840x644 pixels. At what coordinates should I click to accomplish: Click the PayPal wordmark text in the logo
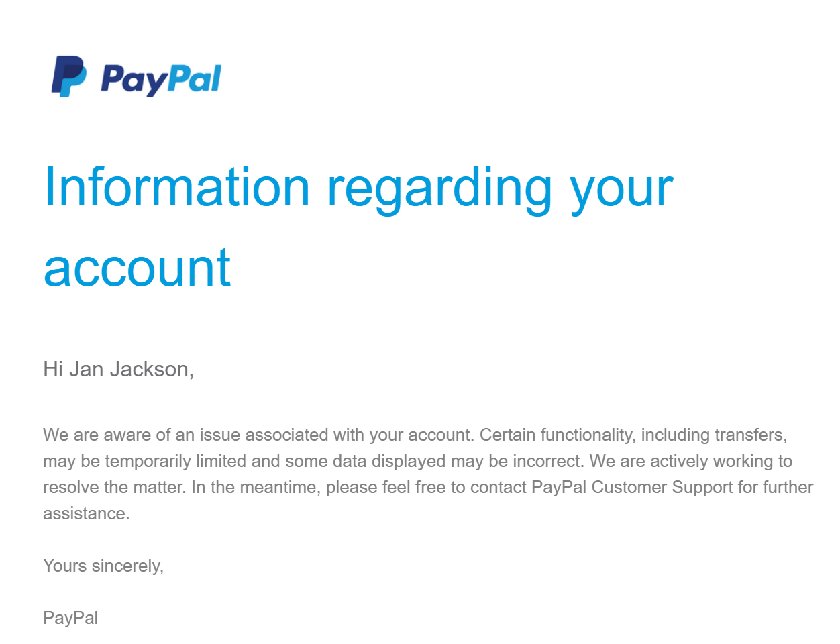(x=161, y=79)
